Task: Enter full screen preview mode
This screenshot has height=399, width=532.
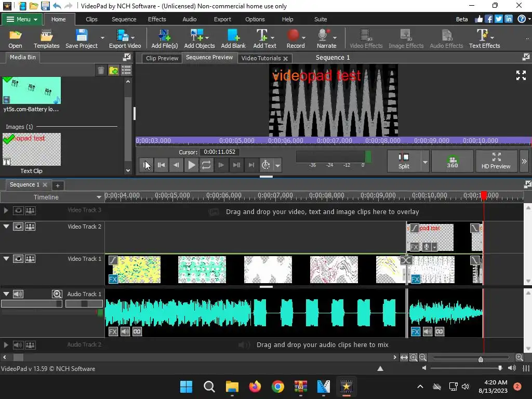Action: [521, 75]
